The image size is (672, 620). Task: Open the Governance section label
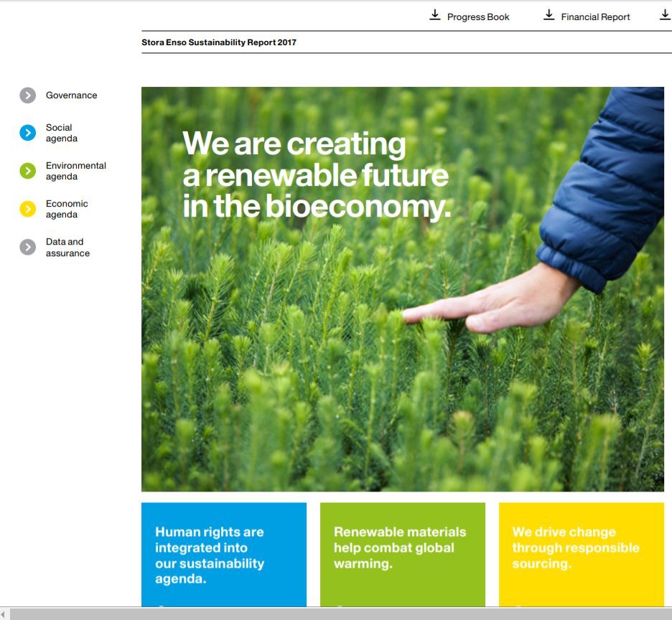(x=71, y=95)
